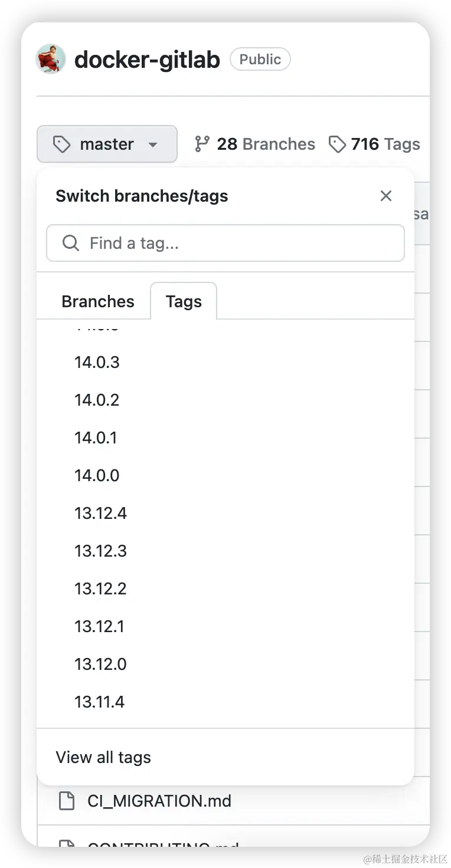Select tag 13.12.4

pyautogui.click(x=100, y=513)
